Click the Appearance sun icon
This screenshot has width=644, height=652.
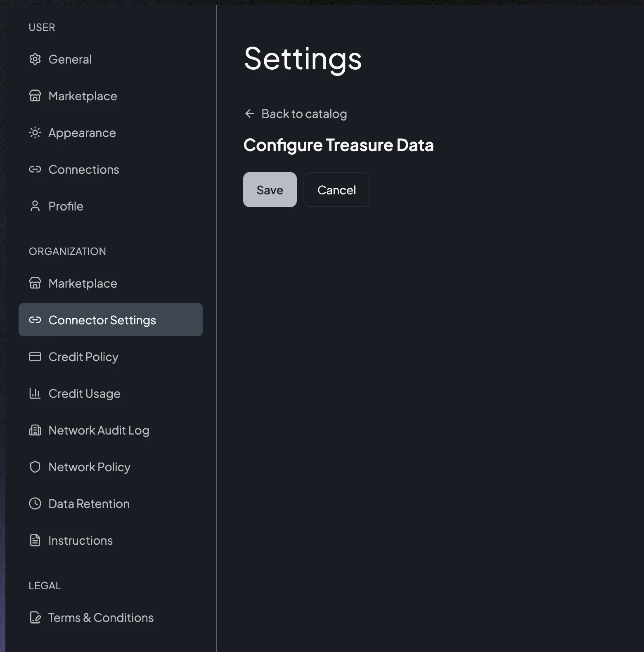[x=35, y=133]
